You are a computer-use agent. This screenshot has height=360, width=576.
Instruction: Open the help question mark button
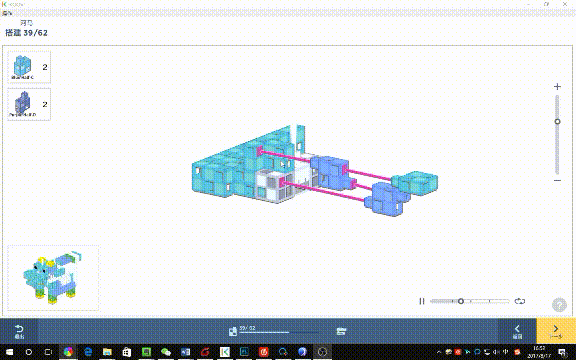[559, 305]
